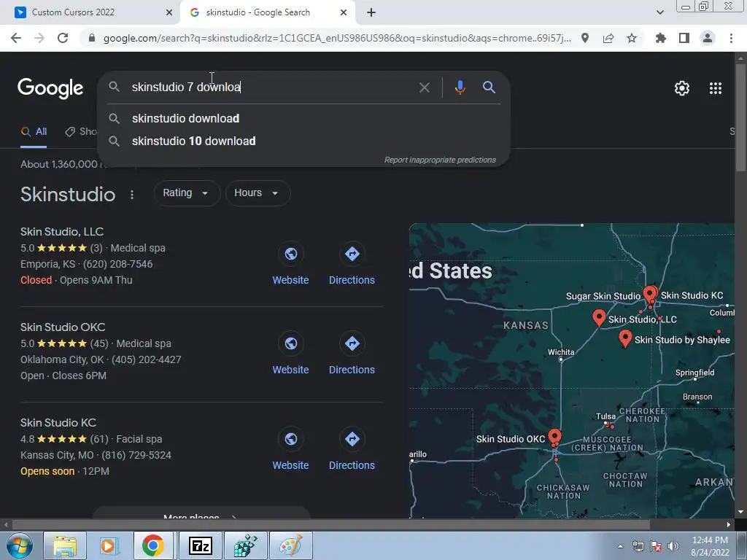This screenshot has height=560, width=747.
Task: Open the tab search chevron in Chrome title bar
Action: pos(659,12)
